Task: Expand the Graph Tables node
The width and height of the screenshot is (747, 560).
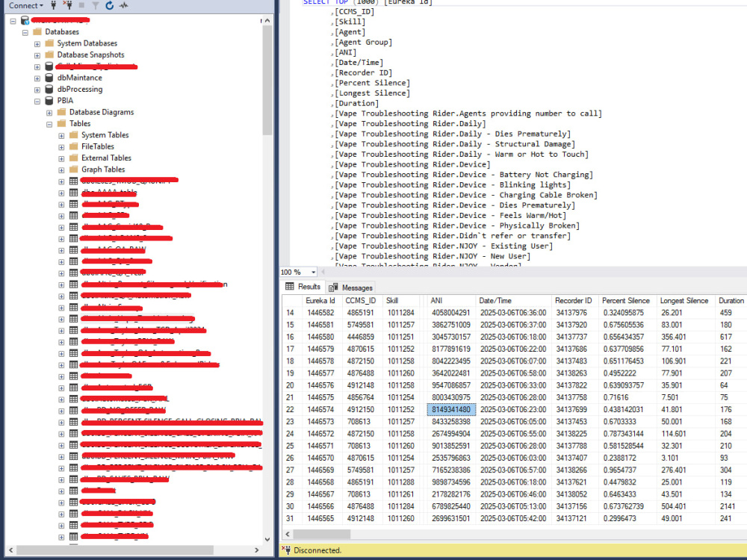Action: 61,170
